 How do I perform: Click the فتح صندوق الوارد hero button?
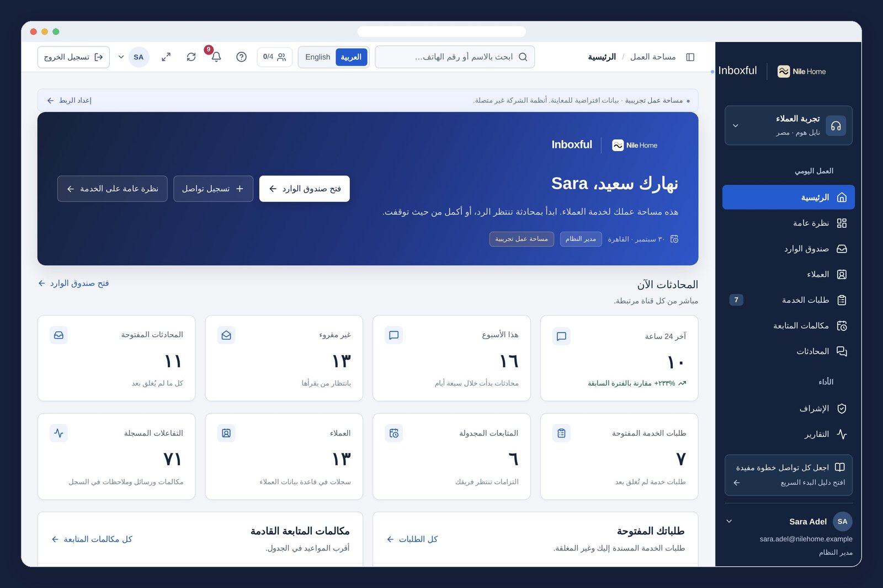pos(305,189)
